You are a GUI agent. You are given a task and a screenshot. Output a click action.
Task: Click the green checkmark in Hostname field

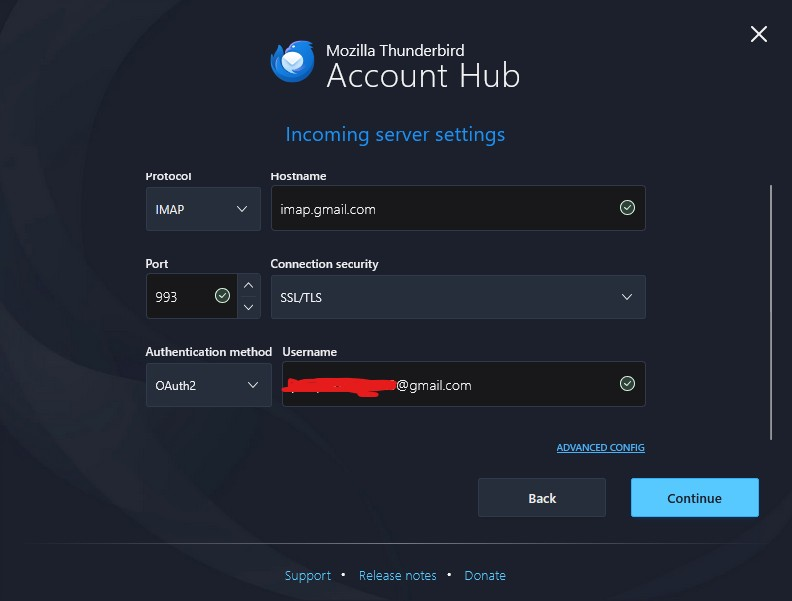pyautogui.click(x=627, y=208)
